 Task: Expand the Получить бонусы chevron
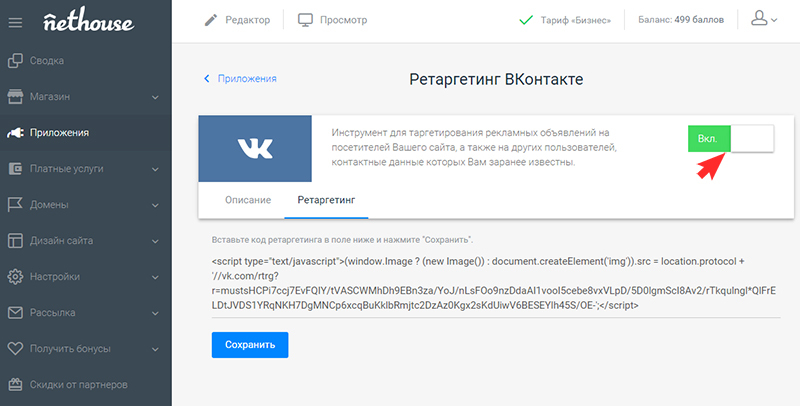tap(156, 349)
